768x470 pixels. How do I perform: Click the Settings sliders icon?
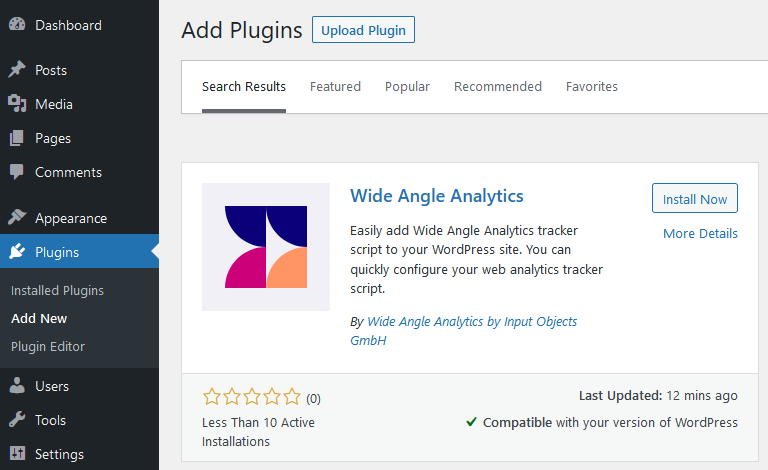pyautogui.click(x=17, y=453)
